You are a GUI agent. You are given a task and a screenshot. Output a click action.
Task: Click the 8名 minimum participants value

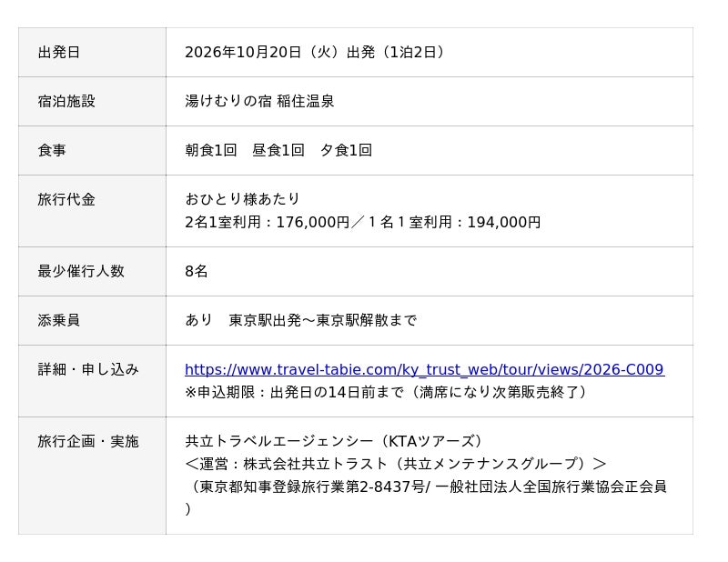click(x=196, y=271)
